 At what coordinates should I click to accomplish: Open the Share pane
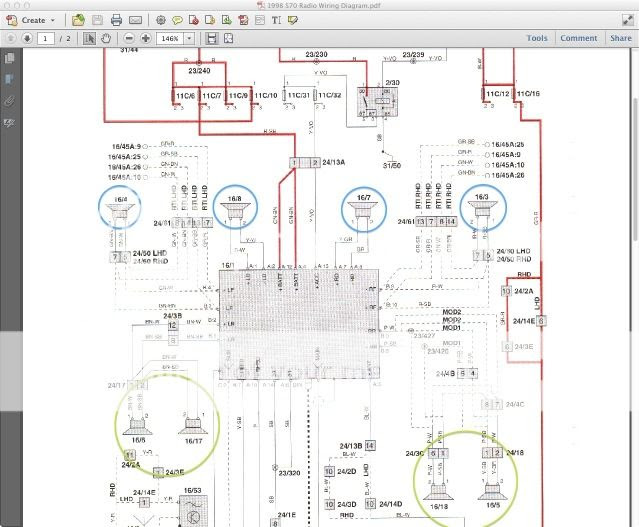pyautogui.click(x=621, y=38)
